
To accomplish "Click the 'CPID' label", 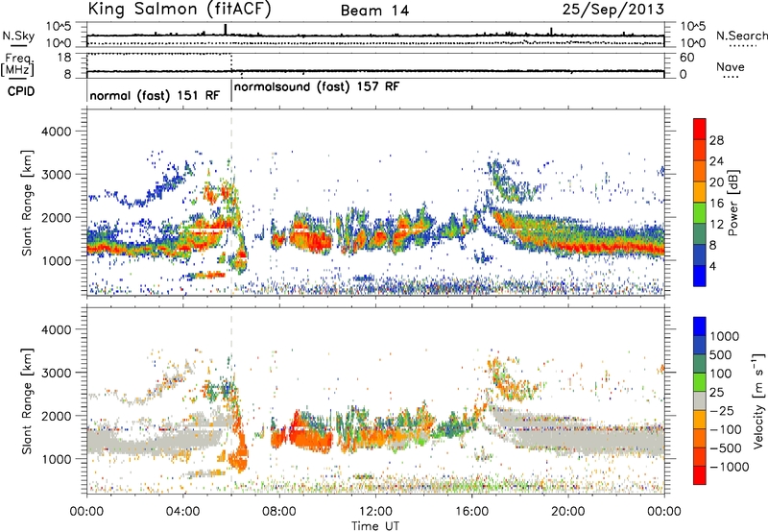I will [21, 91].
